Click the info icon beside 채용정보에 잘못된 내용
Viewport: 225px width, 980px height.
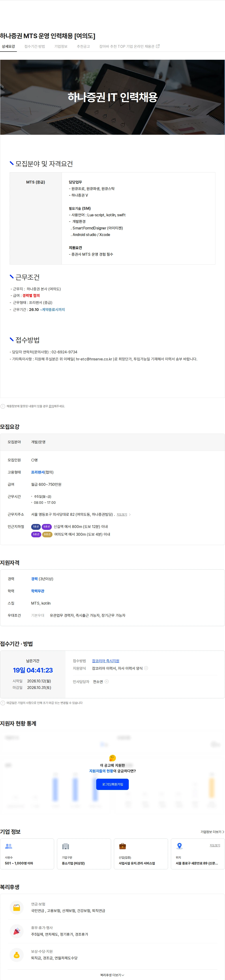(3, 406)
